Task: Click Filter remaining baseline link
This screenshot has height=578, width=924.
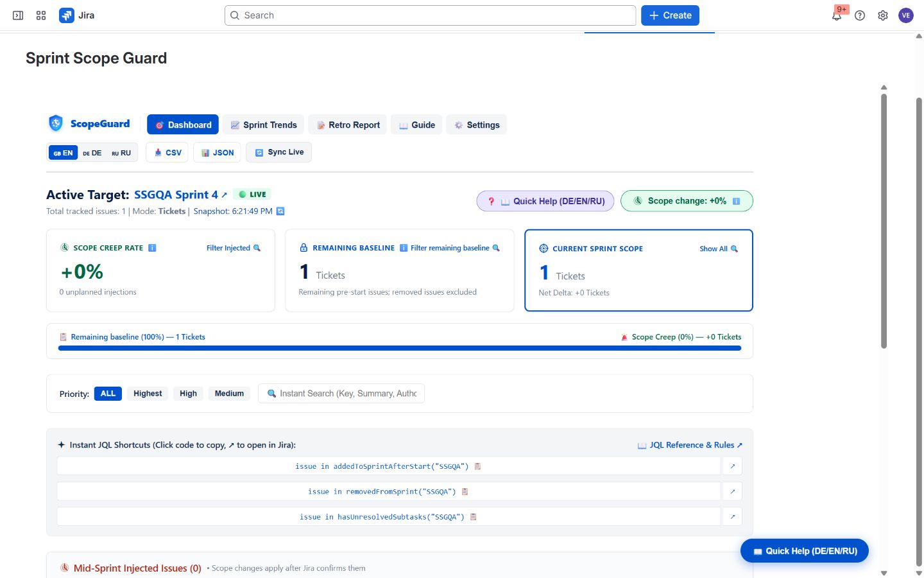Action: (455, 248)
